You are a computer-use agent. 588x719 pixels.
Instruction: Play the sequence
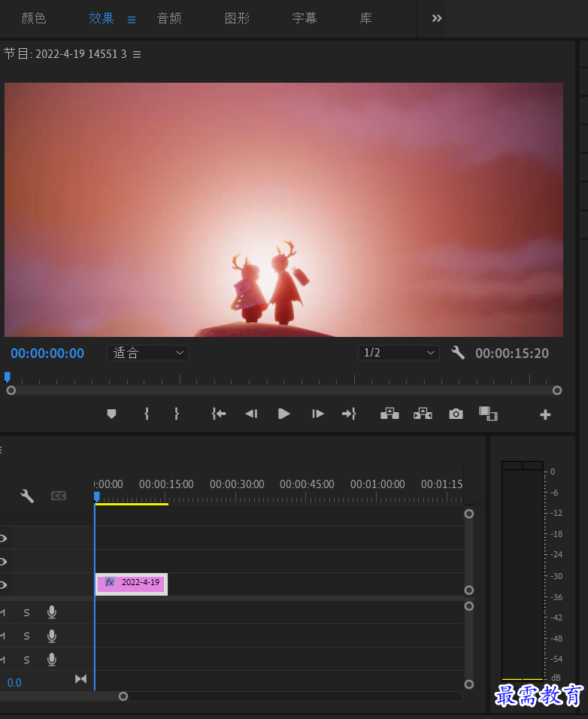tap(283, 414)
